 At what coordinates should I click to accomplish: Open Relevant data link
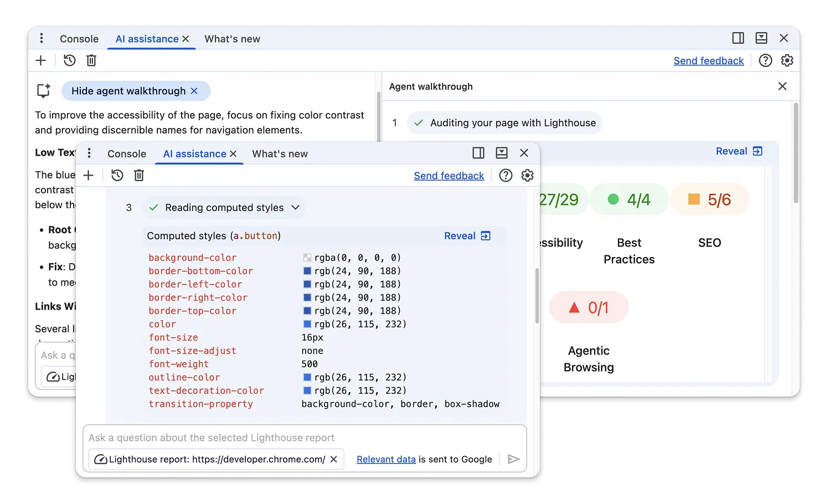(x=386, y=459)
